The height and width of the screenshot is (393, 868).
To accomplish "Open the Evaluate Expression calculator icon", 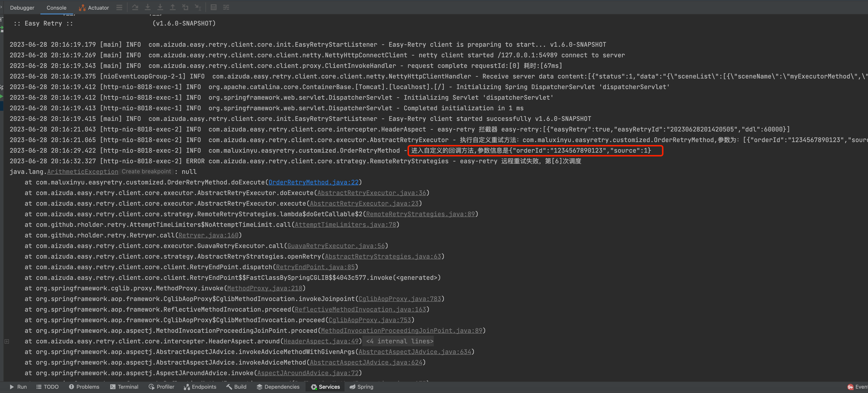I will [214, 7].
